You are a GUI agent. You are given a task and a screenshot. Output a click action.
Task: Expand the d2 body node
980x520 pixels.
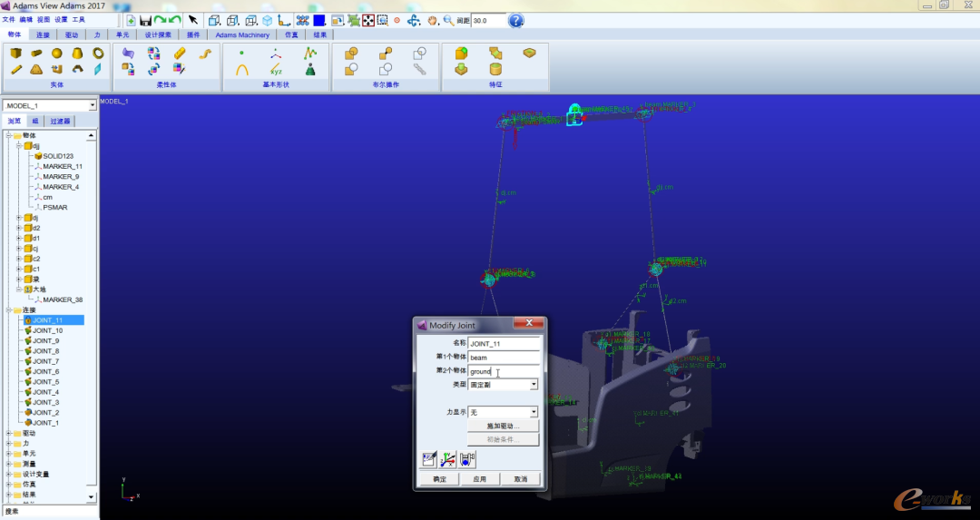(19, 228)
